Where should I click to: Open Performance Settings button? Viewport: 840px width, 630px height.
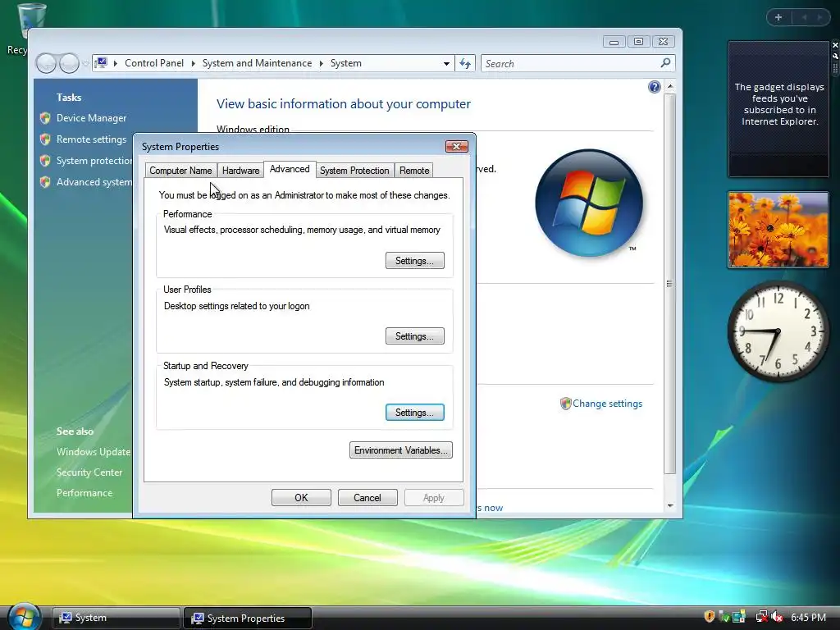414,261
